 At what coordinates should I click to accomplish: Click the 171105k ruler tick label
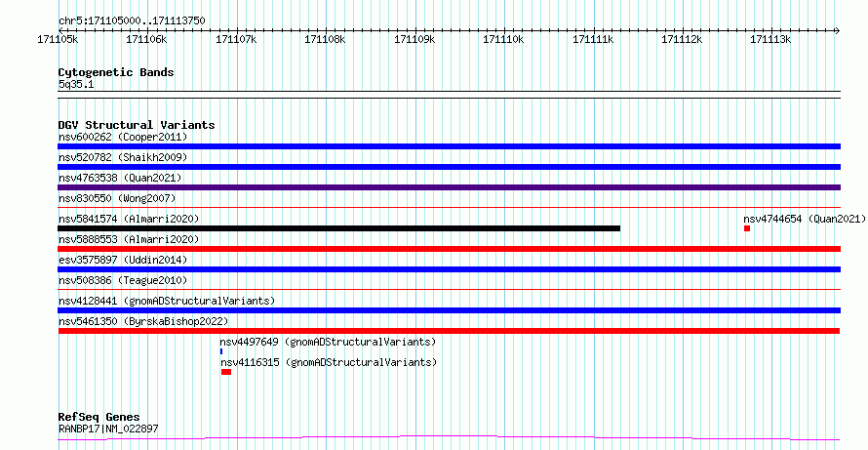(x=58, y=39)
